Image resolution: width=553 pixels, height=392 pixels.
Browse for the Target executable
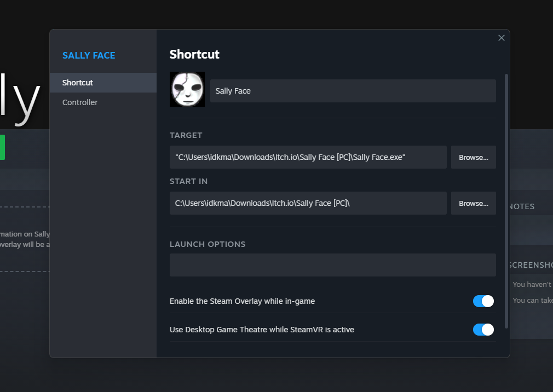473,157
